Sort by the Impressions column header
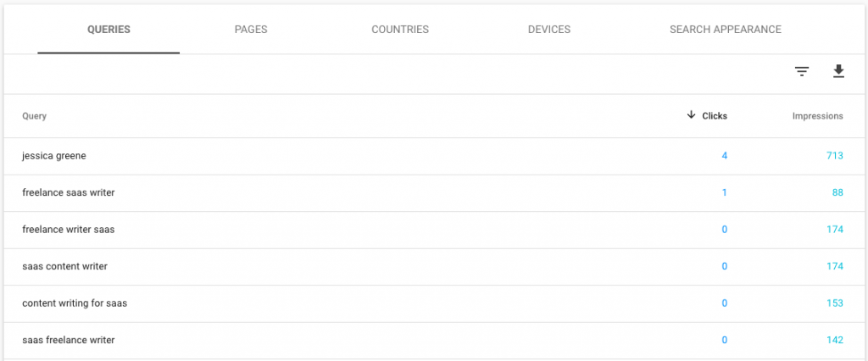The image size is (868, 361). click(x=817, y=116)
